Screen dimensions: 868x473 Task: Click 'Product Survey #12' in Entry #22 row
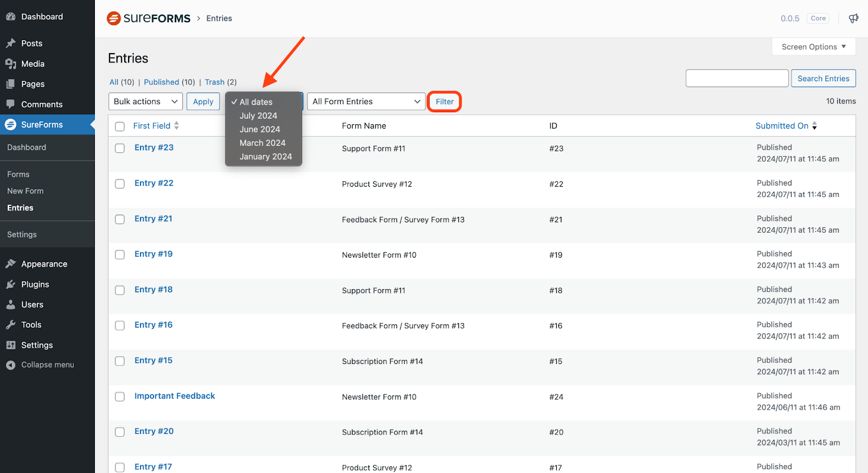point(377,184)
